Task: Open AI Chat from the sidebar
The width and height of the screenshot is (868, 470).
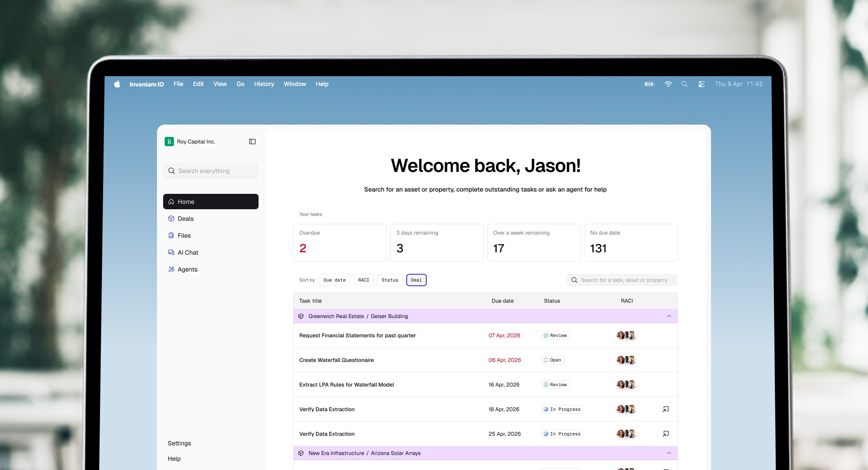Action: (188, 252)
